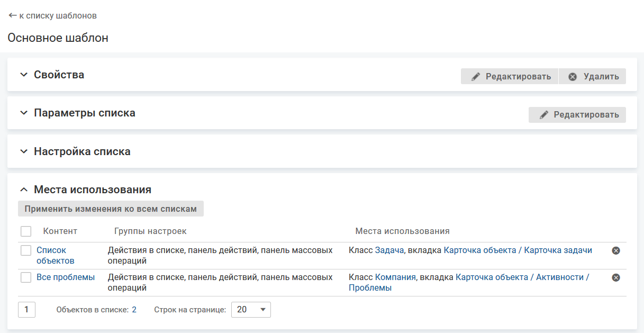The image size is (644, 333).
Task: Apply changes with Применить изменения ко всем спискам
Action: 111,209
